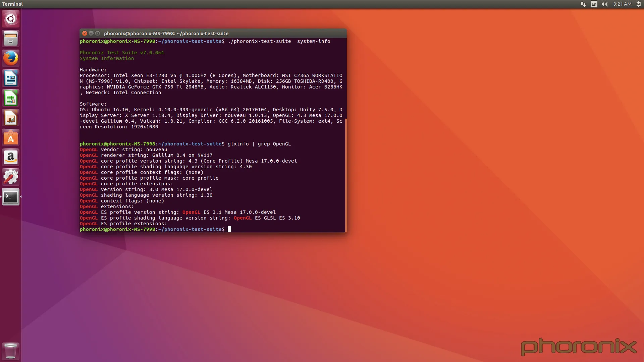Select the Terminal icon in launcher
The image size is (644, 362).
[11, 197]
